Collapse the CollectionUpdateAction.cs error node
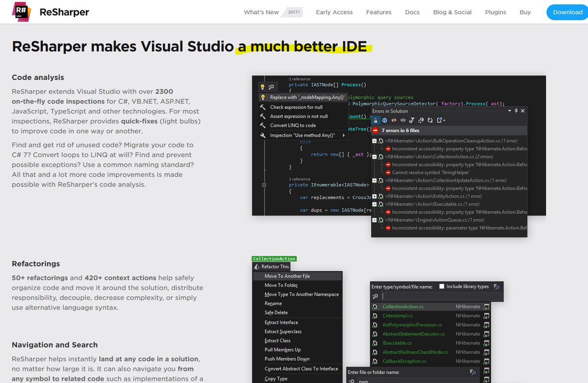This screenshot has height=383, width=588. coord(375,181)
